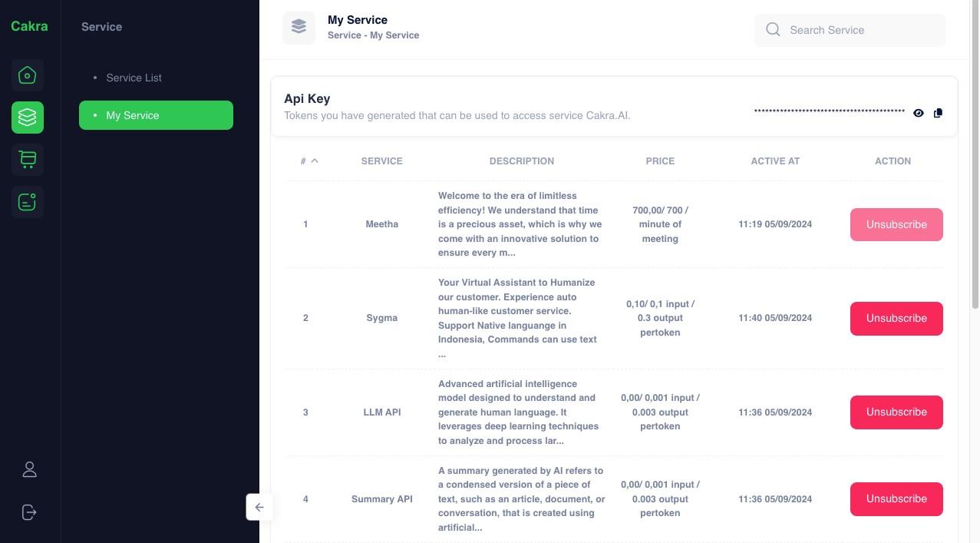Open the chatbot face icon in sidebar

28,202
